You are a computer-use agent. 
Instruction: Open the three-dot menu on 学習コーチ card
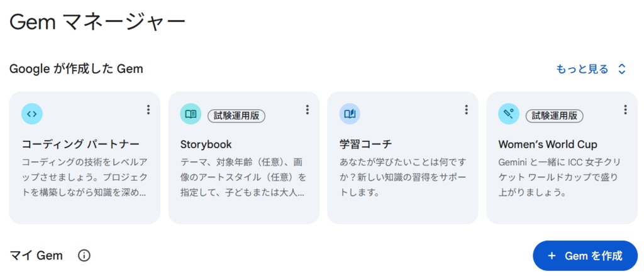pos(467,110)
